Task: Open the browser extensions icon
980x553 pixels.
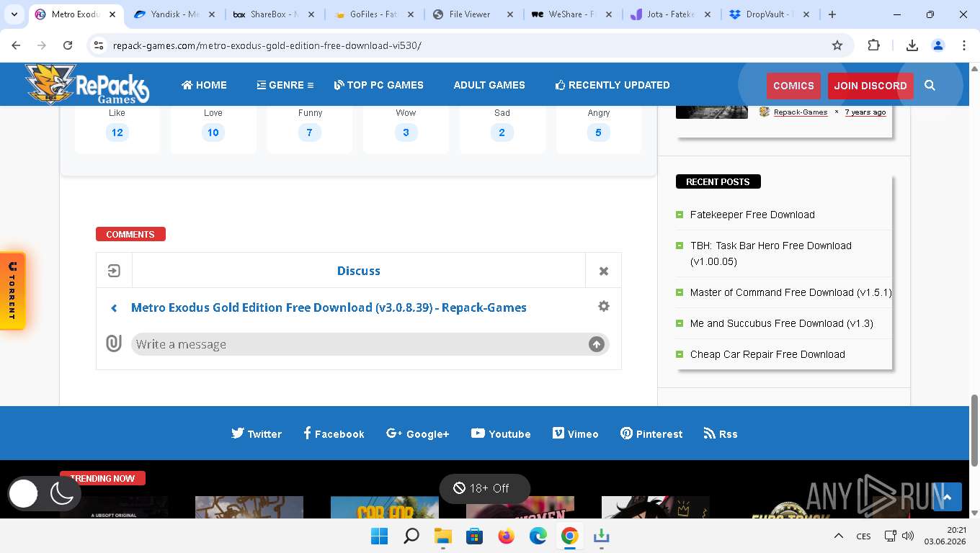Action: (x=873, y=45)
